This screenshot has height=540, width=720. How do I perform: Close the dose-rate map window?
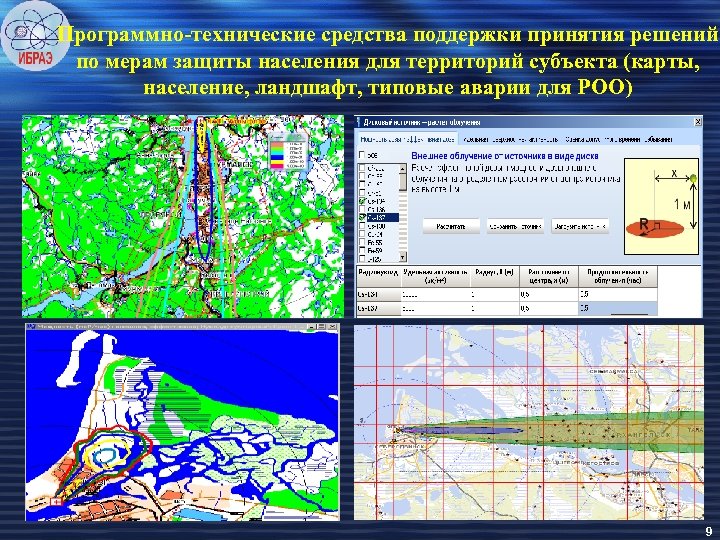(333, 327)
